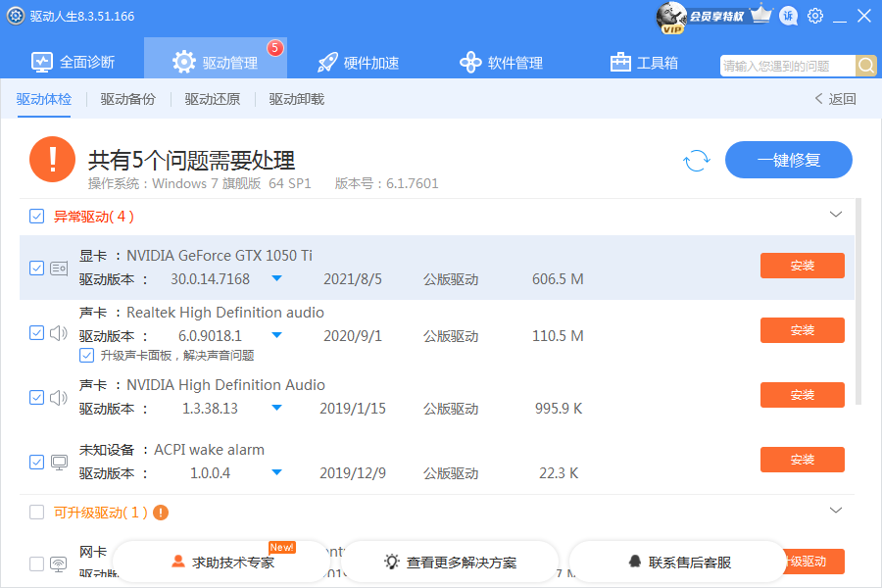The width and height of the screenshot is (882, 588).
Task: Click 查看更多解决方案 button
Action: click(x=450, y=563)
